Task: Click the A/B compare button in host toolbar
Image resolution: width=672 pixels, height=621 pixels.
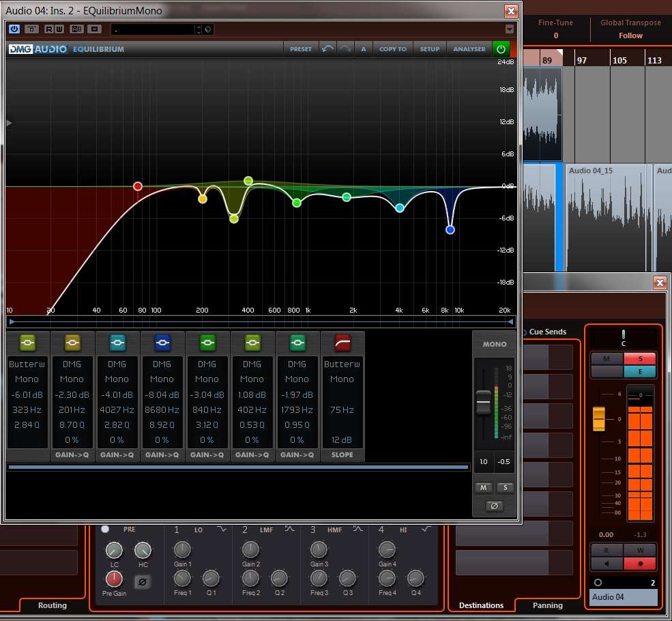Action: click(x=76, y=29)
